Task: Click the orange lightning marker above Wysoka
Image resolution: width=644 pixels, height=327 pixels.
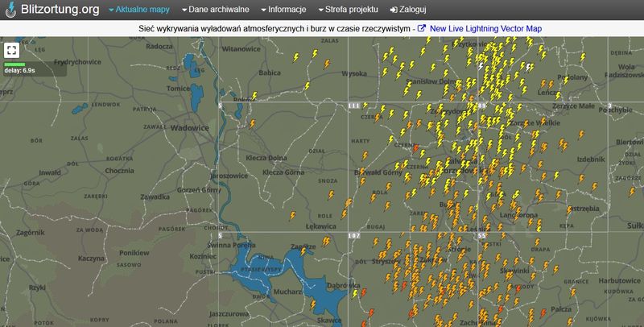Action: (x=326, y=64)
